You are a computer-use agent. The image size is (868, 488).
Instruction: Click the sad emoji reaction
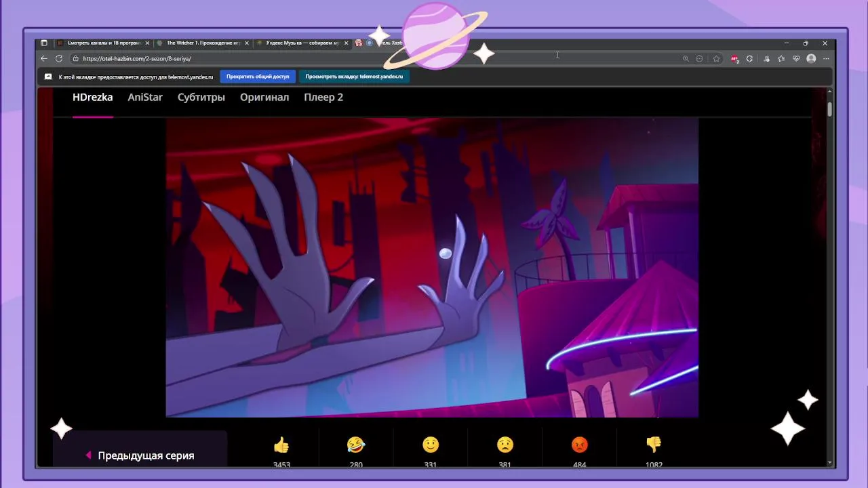point(505,445)
